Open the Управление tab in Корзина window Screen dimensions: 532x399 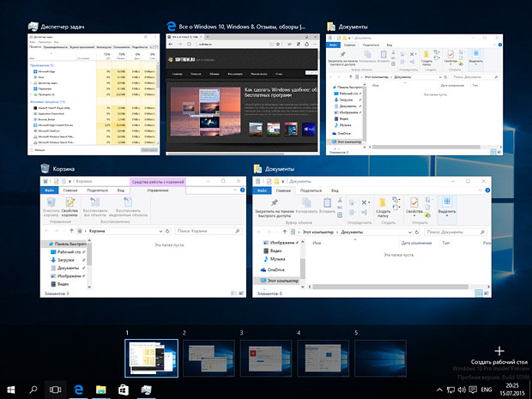[158, 190]
